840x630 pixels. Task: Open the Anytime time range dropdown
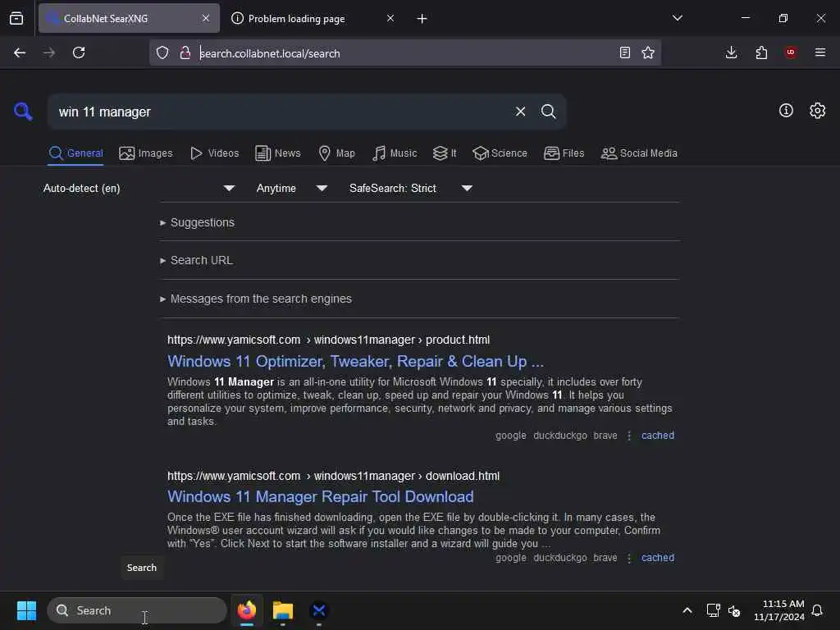(x=291, y=188)
